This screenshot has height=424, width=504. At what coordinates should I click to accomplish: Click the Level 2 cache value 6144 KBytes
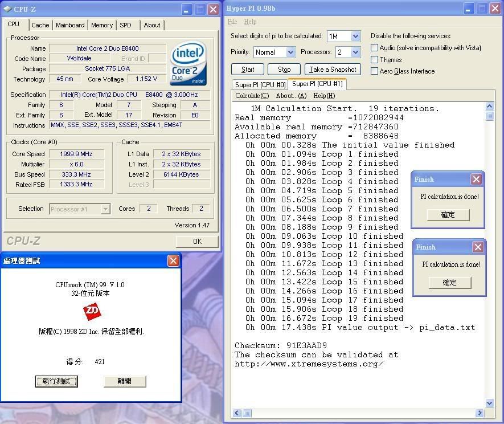pos(182,174)
